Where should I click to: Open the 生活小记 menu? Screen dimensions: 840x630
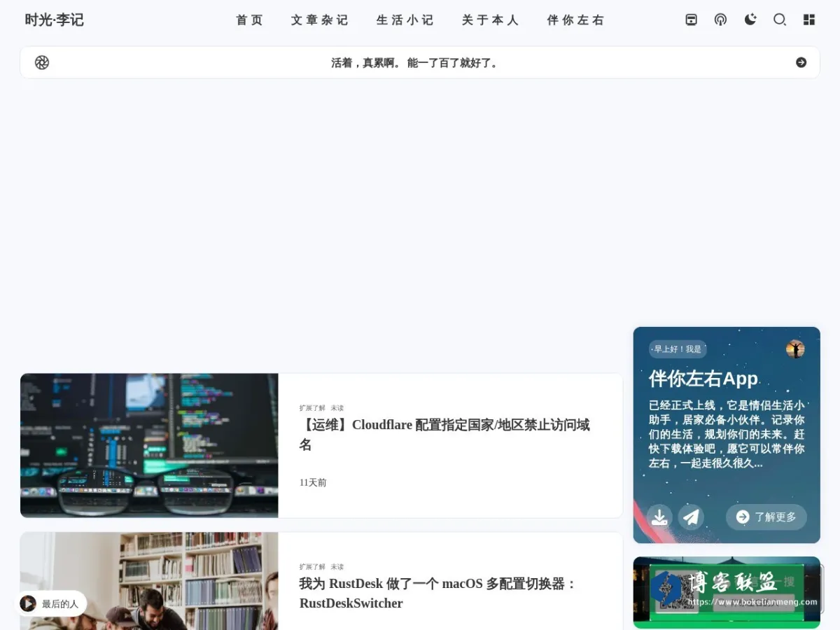click(405, 20)
